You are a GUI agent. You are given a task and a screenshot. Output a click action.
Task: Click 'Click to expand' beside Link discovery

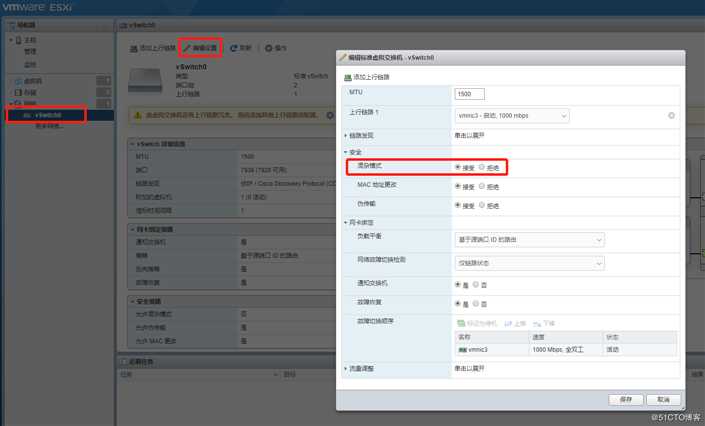(x=469, y=135)
